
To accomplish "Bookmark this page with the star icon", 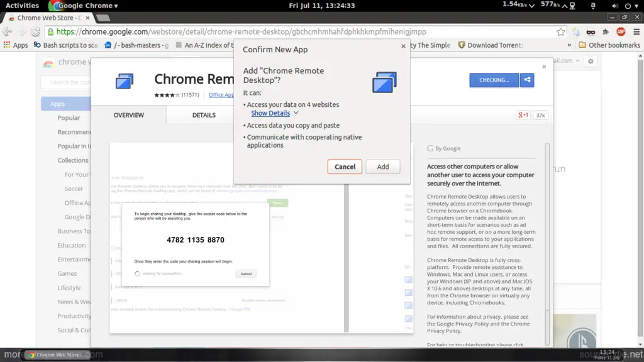I will [x=560, y=31].
